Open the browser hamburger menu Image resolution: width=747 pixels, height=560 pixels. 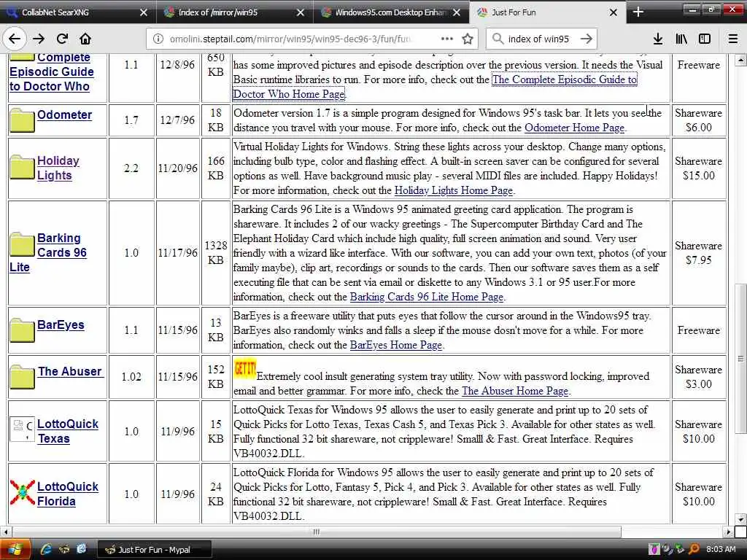733,39
